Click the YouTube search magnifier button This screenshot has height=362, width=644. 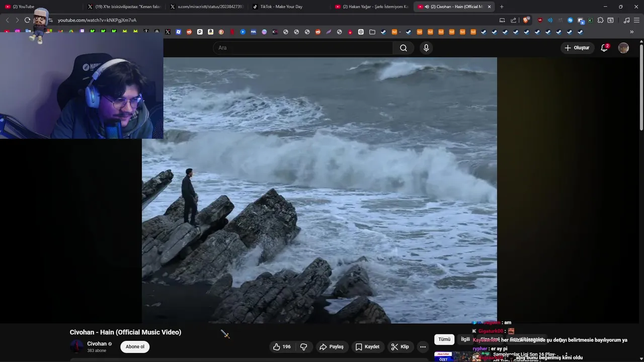coord(404,48)
